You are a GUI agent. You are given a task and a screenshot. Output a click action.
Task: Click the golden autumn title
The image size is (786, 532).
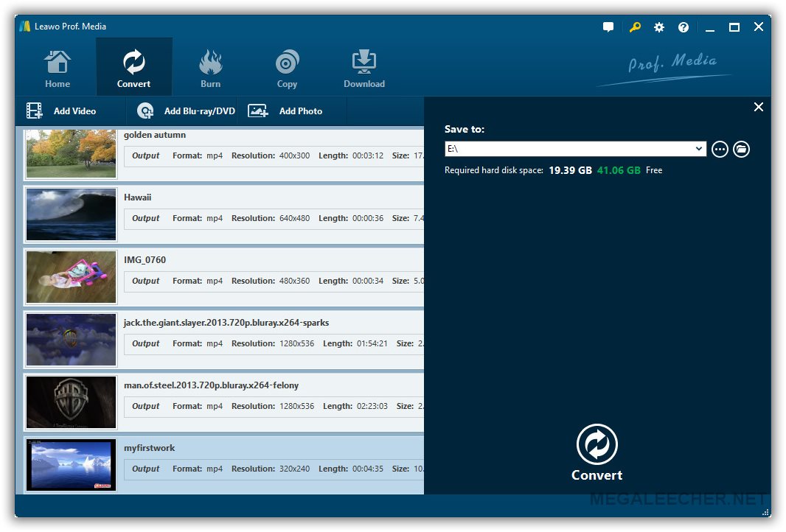click(154, 135)
